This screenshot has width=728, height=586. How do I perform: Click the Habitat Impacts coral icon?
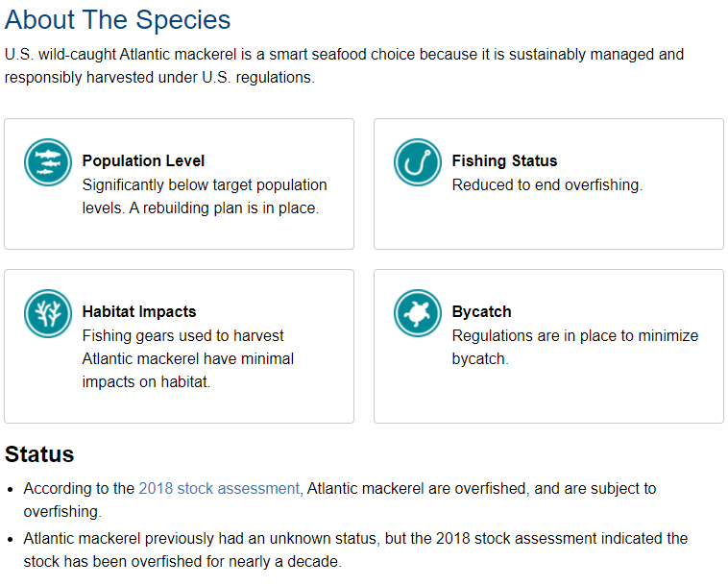[x=48, y=313]
